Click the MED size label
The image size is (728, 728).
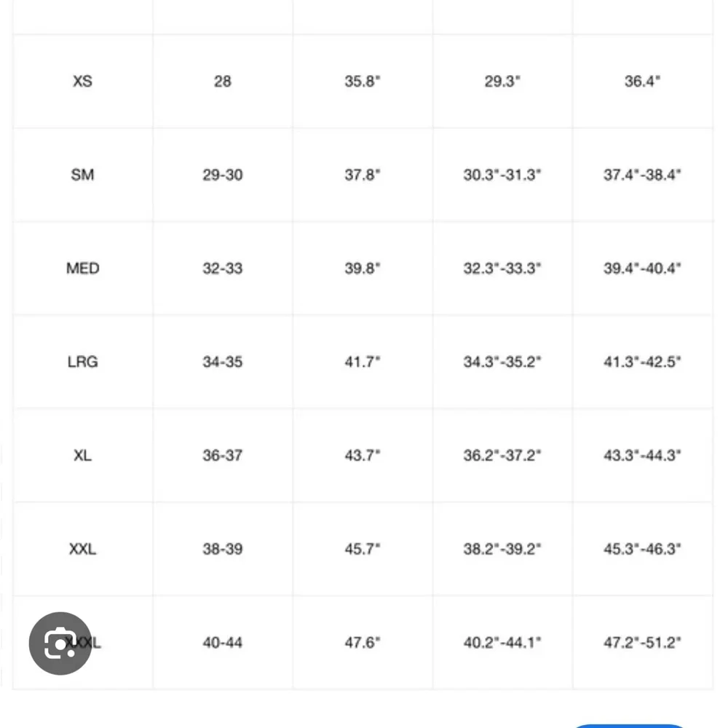[83, 269]
